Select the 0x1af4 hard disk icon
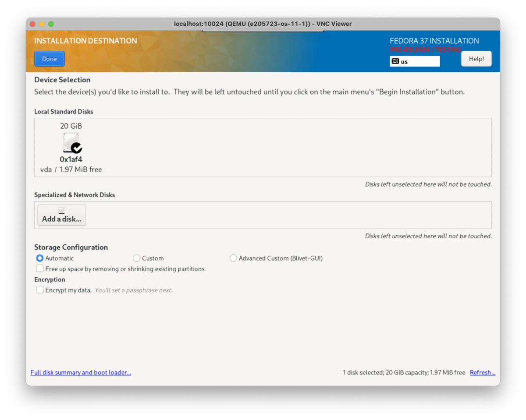The image size is (526, 420). pyautogui.click(x=71, y=143)
